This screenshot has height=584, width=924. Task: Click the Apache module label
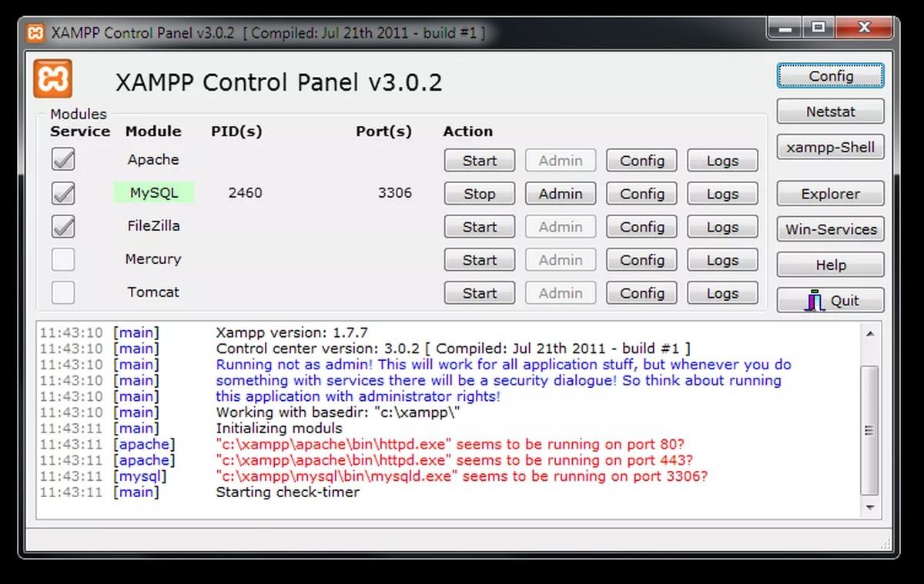(x=153, y=159)
